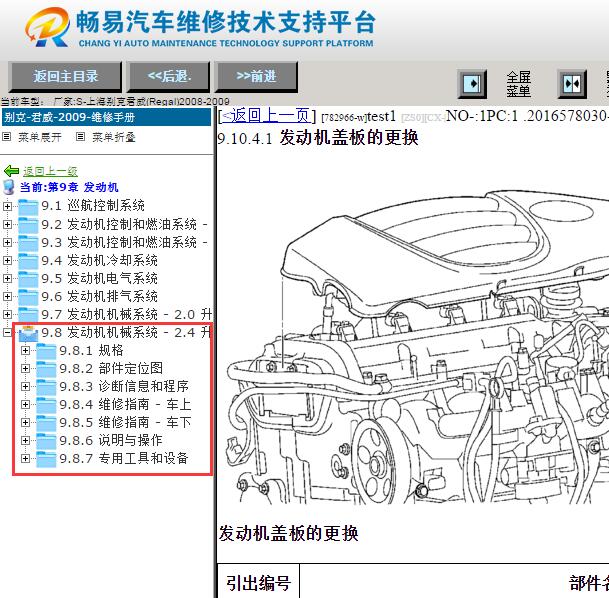Open 9.5 发动机电气系统 tree item

click(x=99, y=278)
